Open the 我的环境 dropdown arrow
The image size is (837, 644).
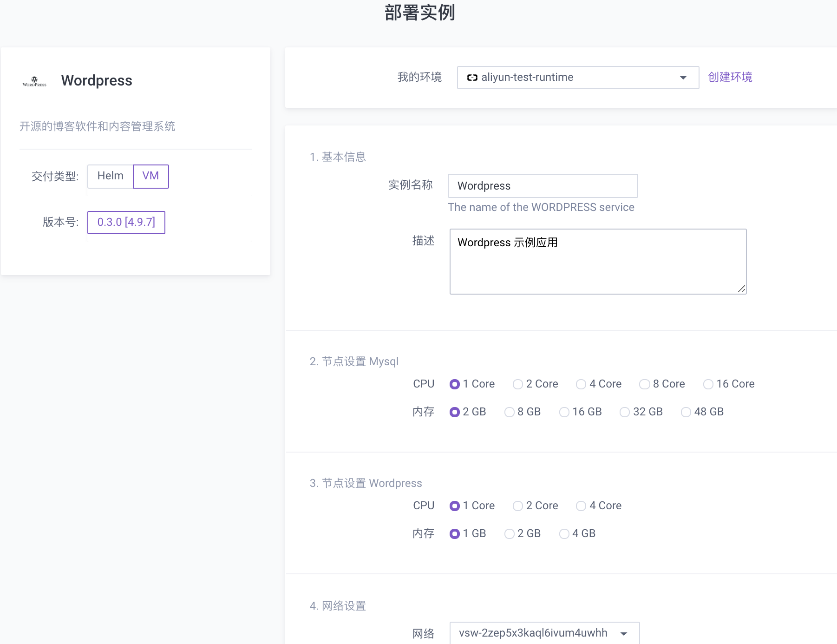(683, 78)
